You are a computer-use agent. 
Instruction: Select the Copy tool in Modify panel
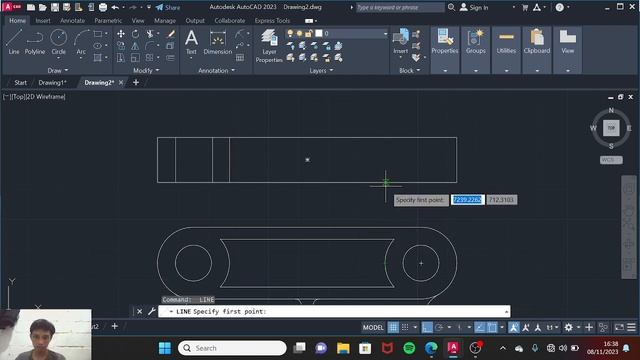point(121,46)
